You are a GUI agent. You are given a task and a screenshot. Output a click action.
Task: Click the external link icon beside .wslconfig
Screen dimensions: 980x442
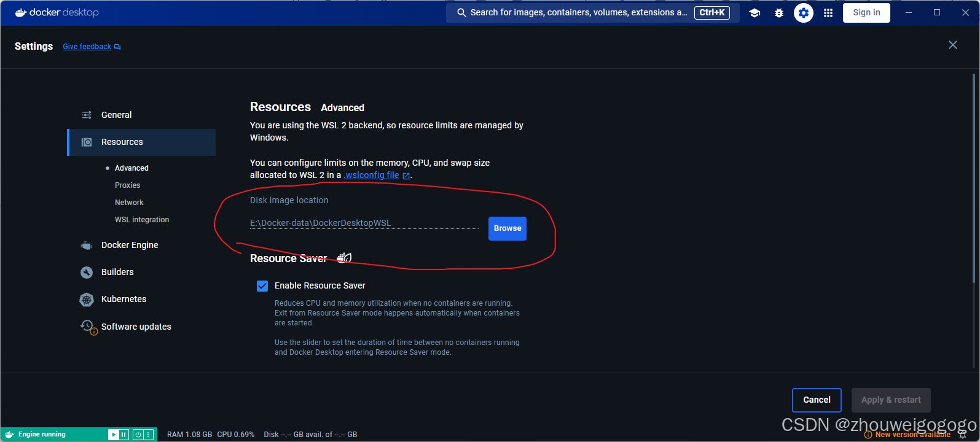(x=406, y=176)
